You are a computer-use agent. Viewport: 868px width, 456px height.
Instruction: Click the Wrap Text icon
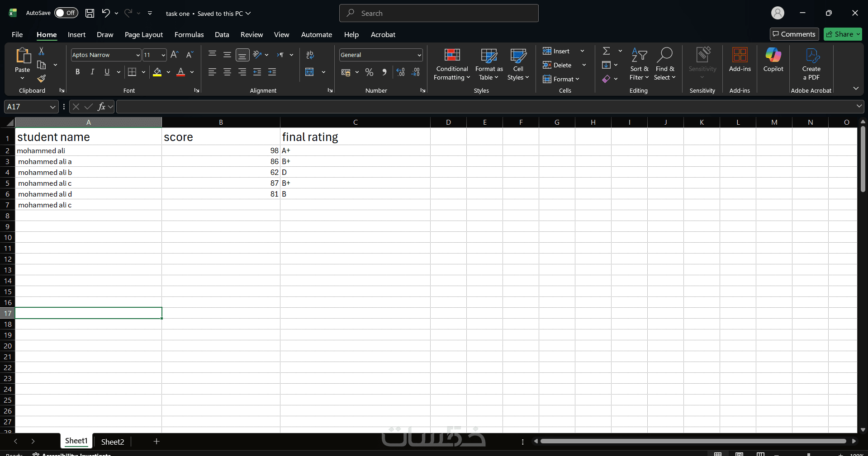pyautogui.click(x=310, y=55)
